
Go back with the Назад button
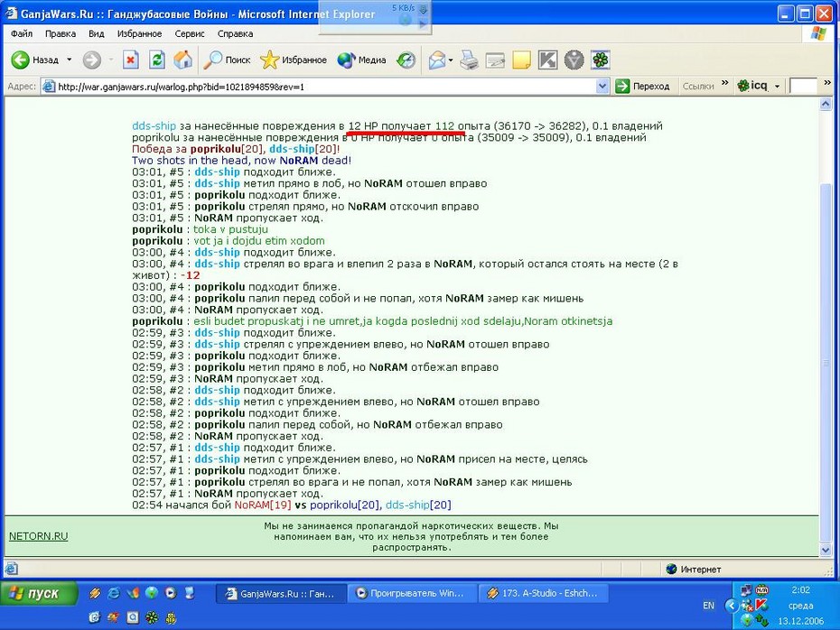(x=35, y=60)
